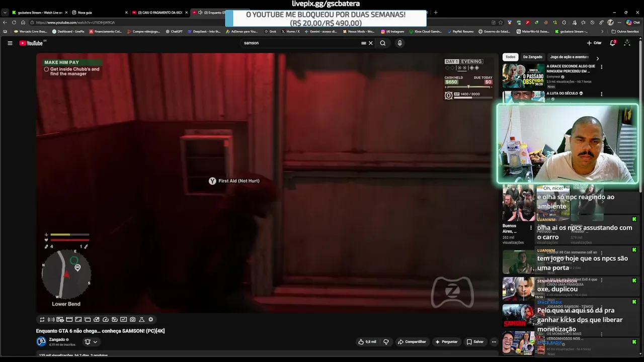This screenshot has width=644, height=362.
Task: Open the Grok bookmark
Action: [x=270, y=32]
